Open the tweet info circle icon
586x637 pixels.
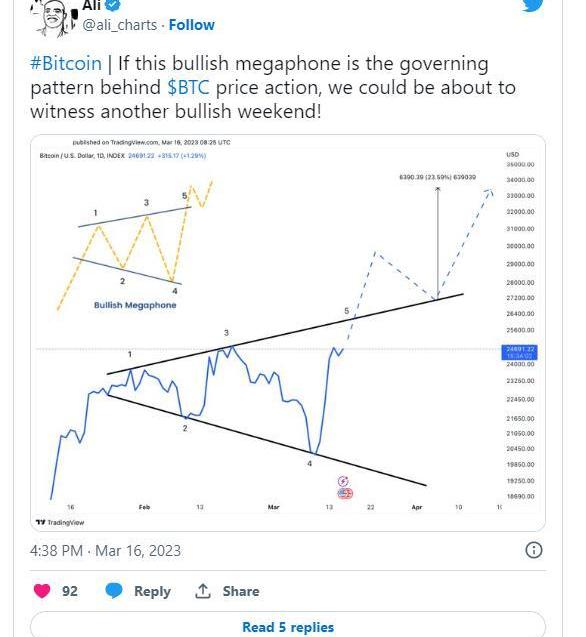click(x=534, y=550)
